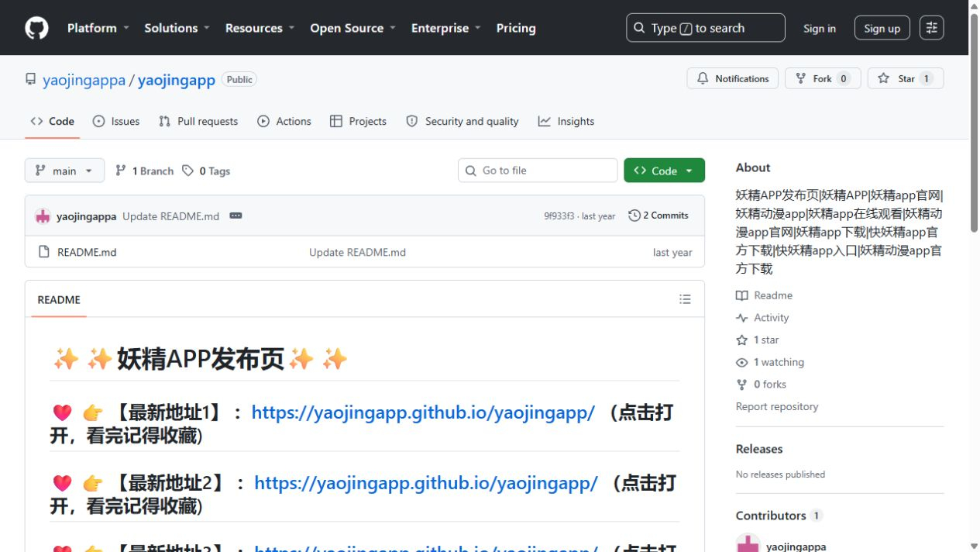Open the yaojingapp repository link

(177, 80)
